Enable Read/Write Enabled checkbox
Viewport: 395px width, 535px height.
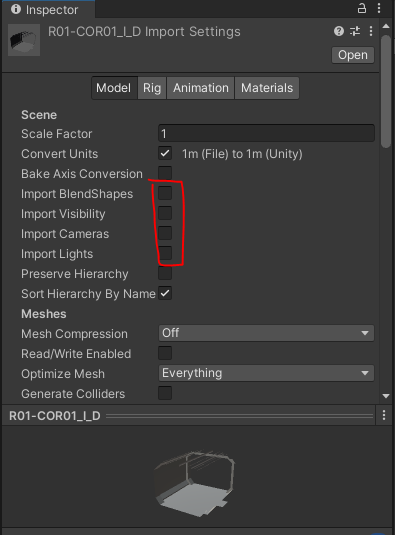click(165, 353)
